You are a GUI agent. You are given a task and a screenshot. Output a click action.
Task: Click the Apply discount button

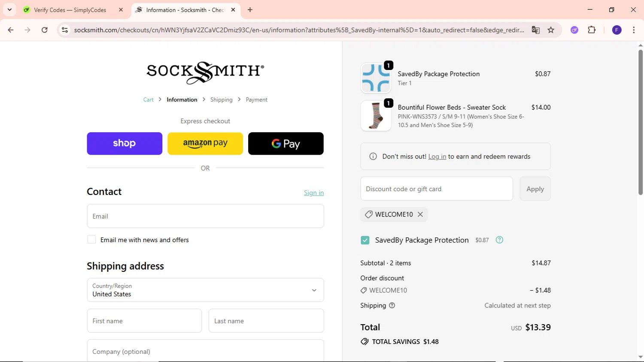[535, 189]
